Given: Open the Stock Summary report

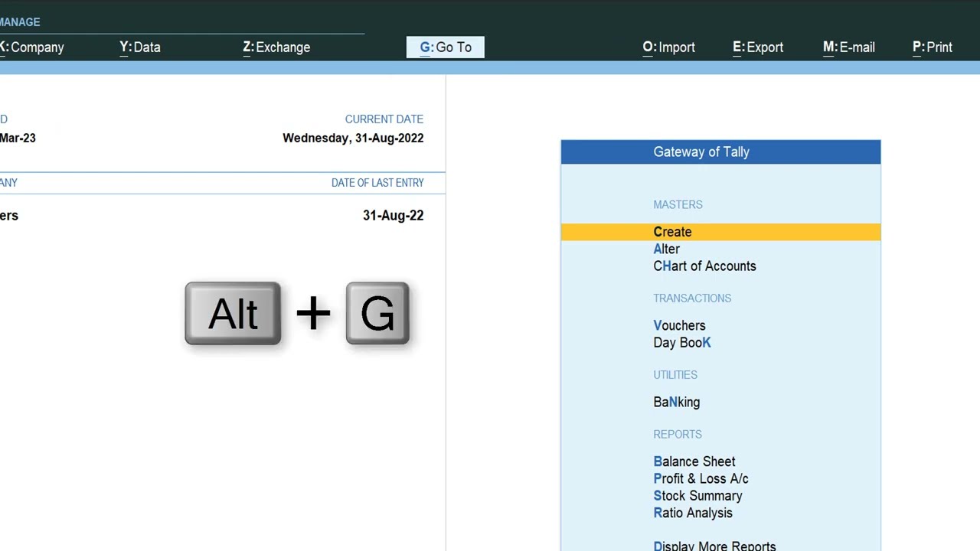Looking at the screenshot, I should coord(697,496).
